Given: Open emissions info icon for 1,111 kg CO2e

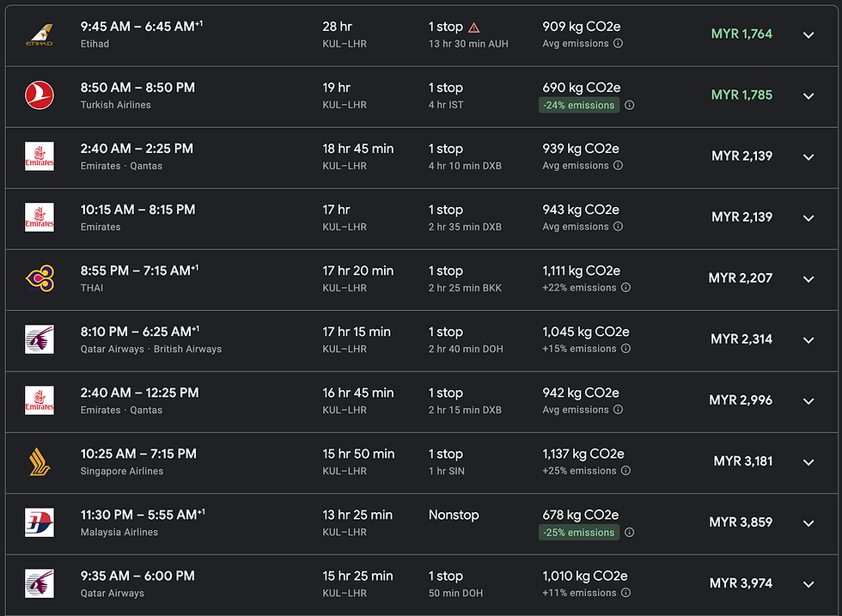Looking at the screenshot, I should [x=625, y=288].
